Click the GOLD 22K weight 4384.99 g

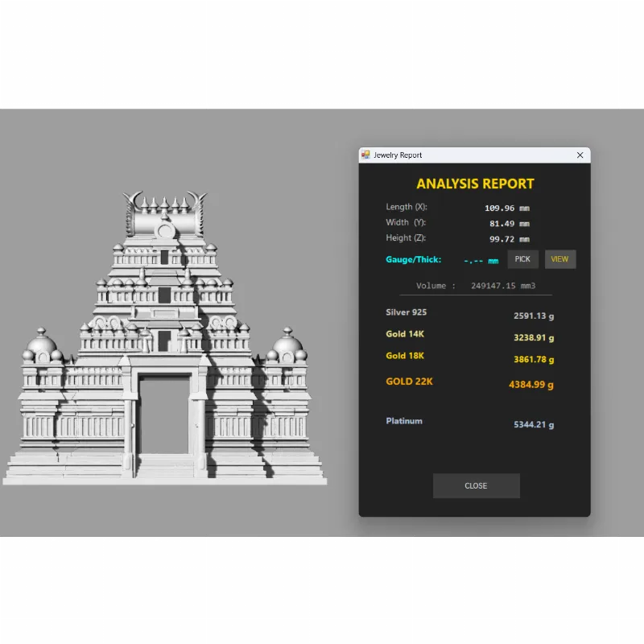[x=530, y=385]
